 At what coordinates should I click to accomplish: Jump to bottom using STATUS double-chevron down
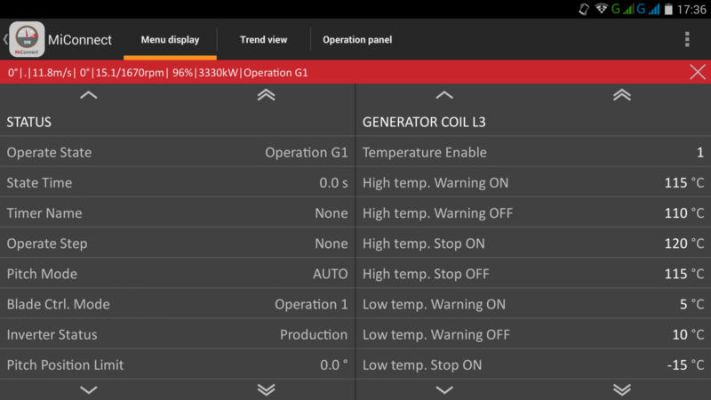(x=266, y=390)
